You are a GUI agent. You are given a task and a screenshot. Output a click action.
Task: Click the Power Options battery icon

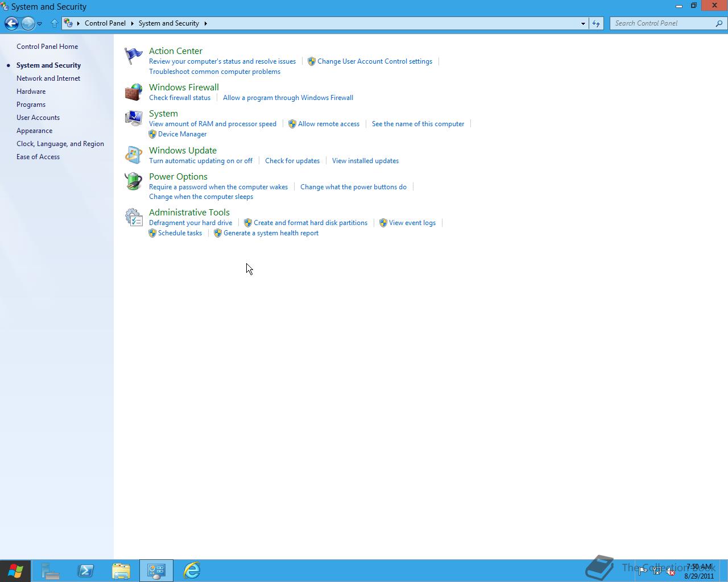click(134, 181)
